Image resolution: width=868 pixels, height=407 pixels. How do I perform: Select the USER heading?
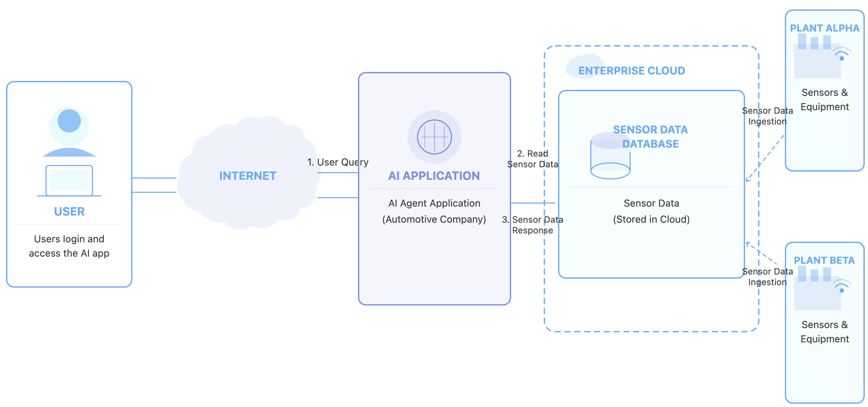click(x=69, y=211)
